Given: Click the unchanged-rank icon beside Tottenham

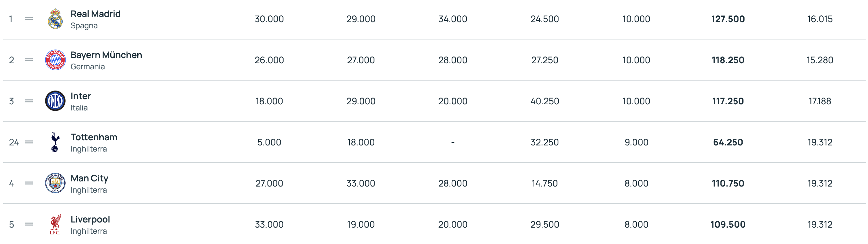Looking at the screenshot, I should [x=29, y=142].
